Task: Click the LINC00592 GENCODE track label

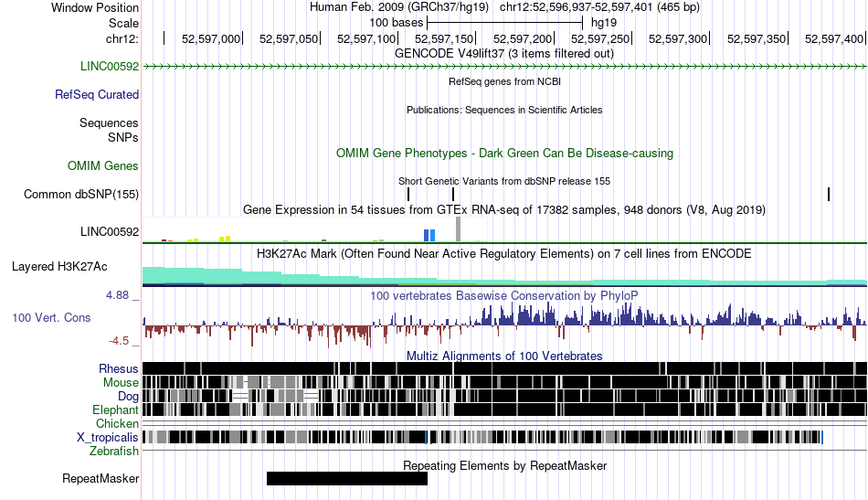Action: 110,67
